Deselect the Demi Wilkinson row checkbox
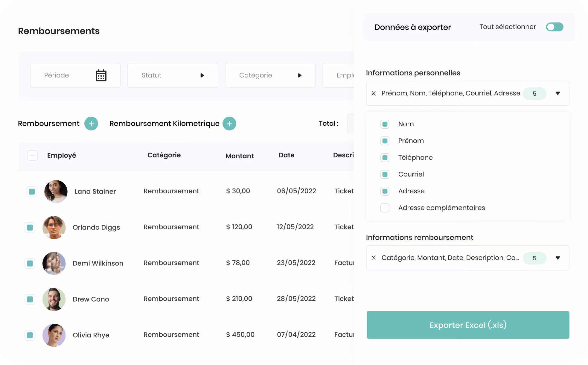Screen dimensions: 588x365 click(x=30, y=263)
